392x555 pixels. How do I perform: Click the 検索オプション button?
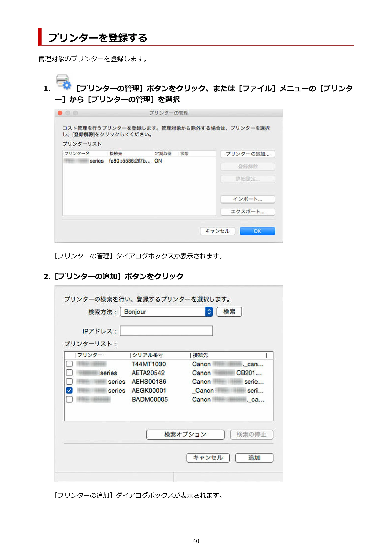(185, 435)
